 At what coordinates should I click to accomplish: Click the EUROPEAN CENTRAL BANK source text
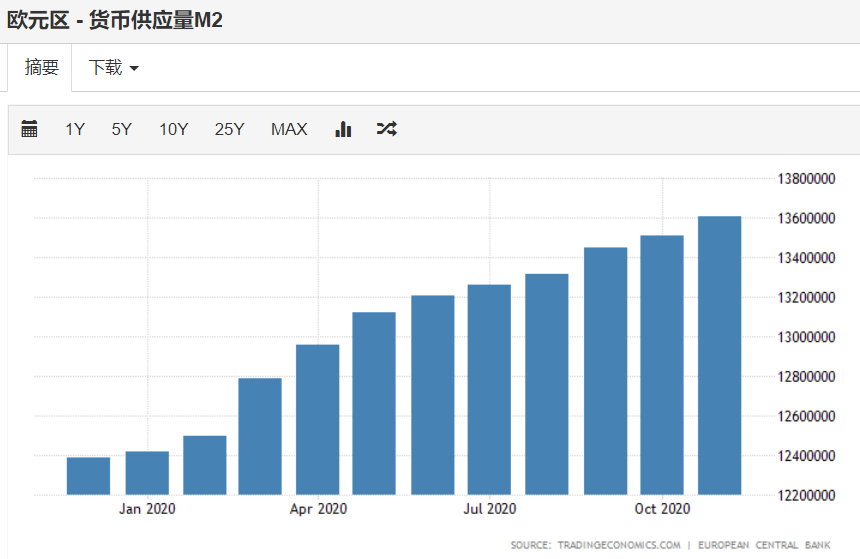point(764,545)
